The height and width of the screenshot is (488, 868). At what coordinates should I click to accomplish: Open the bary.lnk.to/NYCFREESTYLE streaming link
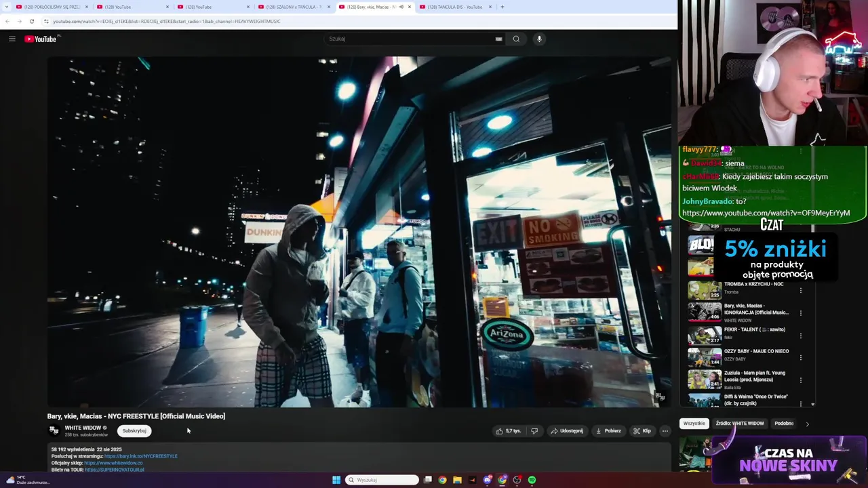point(141,456)
